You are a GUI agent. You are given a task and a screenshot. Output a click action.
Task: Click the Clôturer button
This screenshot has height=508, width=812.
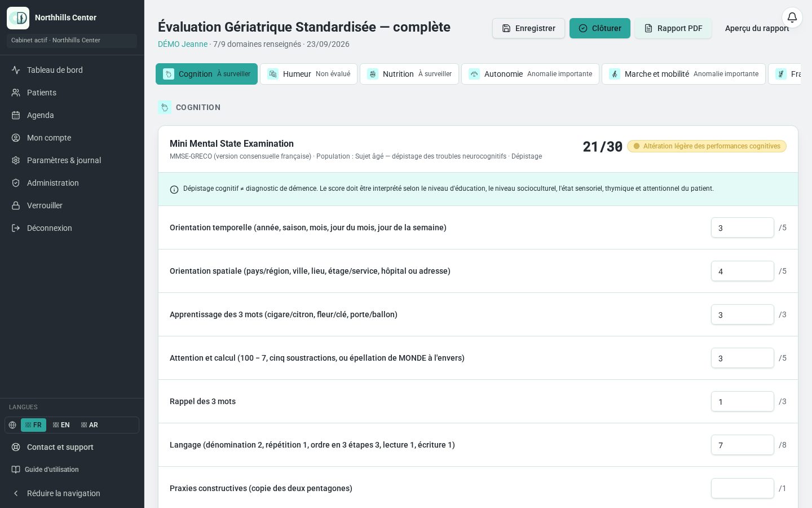click(x=600, y=28)
